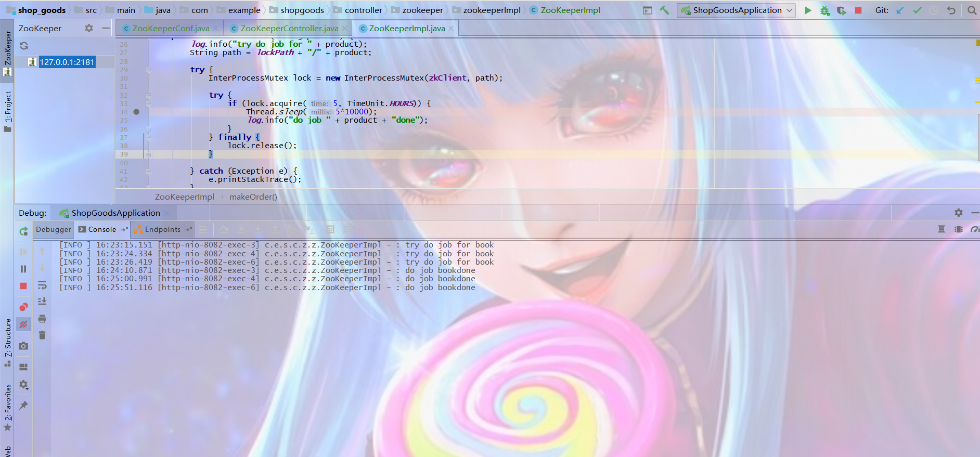Minimize the Debug tool window
The width and height of the screenshot is (980, 457).
[975, 213]
